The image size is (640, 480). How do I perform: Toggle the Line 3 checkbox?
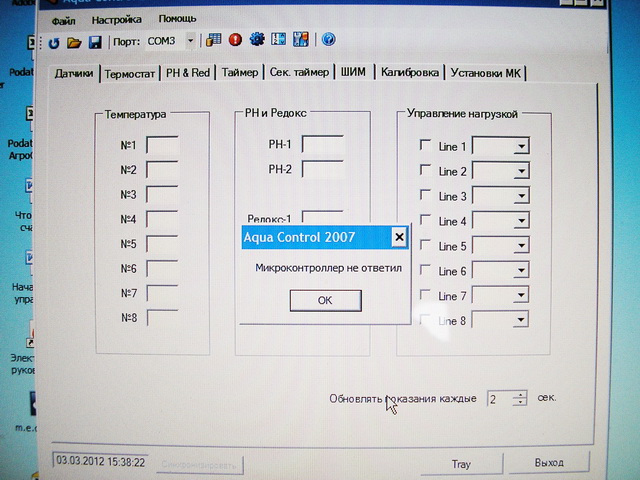click(426, 196)
